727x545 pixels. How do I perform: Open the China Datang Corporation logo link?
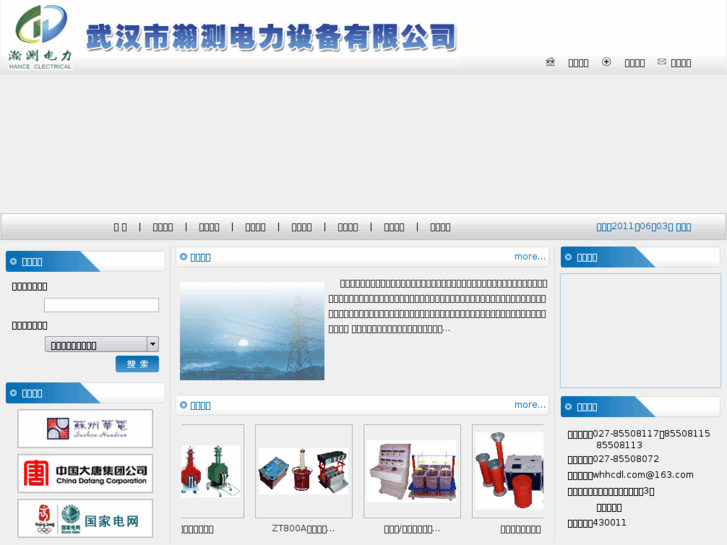click(85, 474)
